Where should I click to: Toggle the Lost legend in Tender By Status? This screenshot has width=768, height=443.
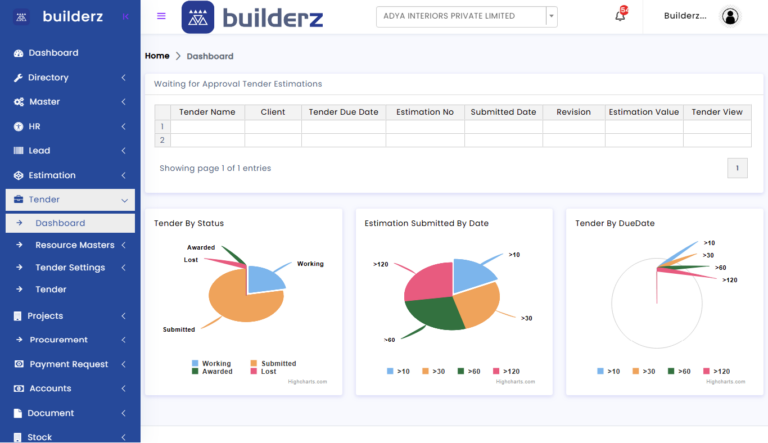click(264, 371)
